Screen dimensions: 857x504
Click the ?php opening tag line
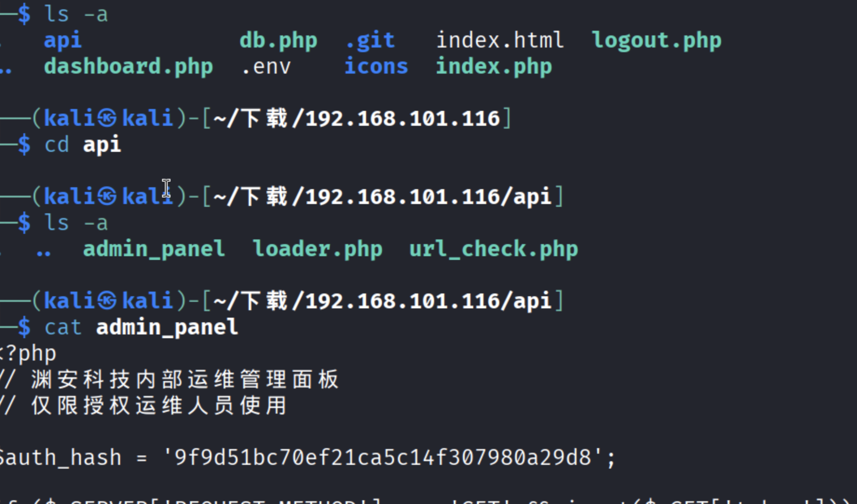(x=29, y=354)
